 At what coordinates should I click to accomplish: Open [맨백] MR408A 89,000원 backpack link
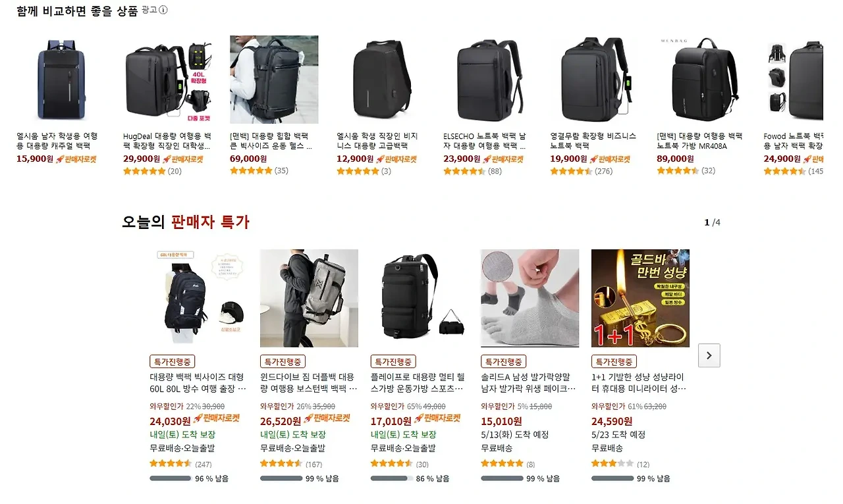coord(699,141)
